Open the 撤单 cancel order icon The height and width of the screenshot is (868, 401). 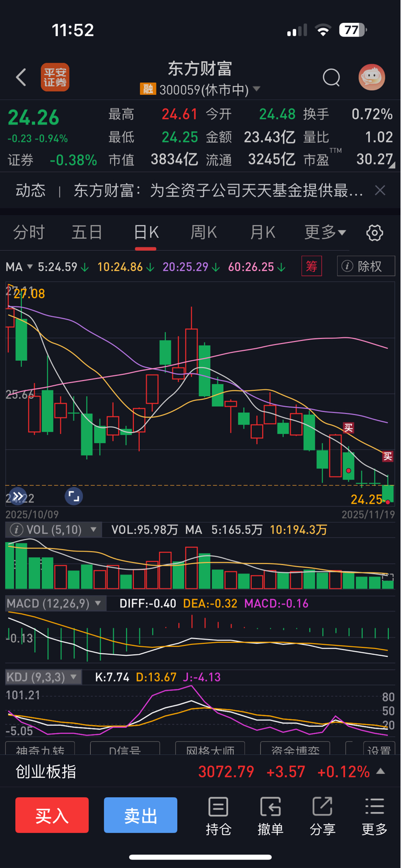pos(270,816)
